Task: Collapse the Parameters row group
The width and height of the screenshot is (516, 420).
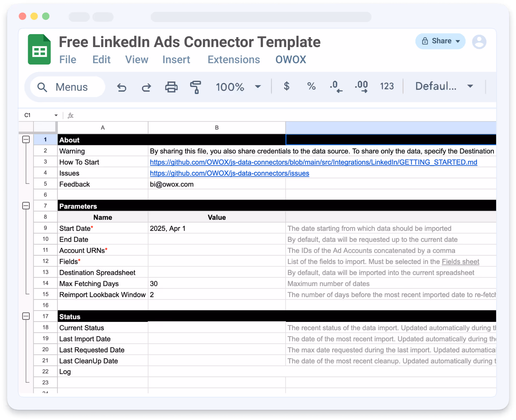Action: click(x=26, y=206)
